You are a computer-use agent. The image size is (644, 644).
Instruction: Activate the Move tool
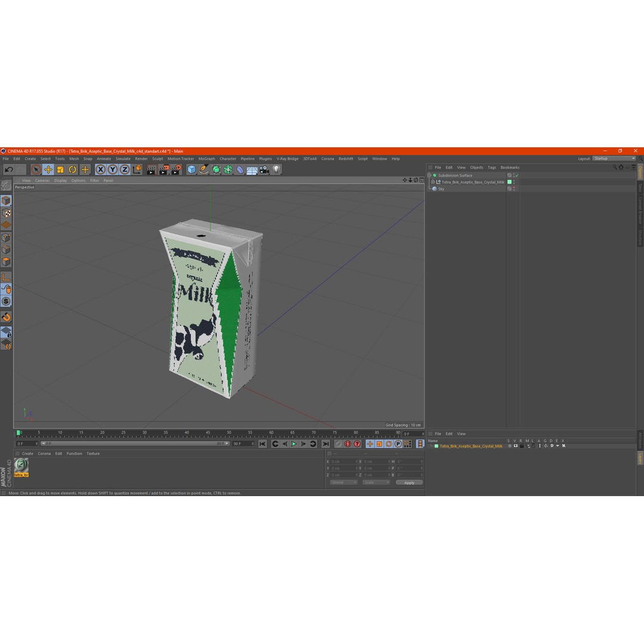(48, 169)
